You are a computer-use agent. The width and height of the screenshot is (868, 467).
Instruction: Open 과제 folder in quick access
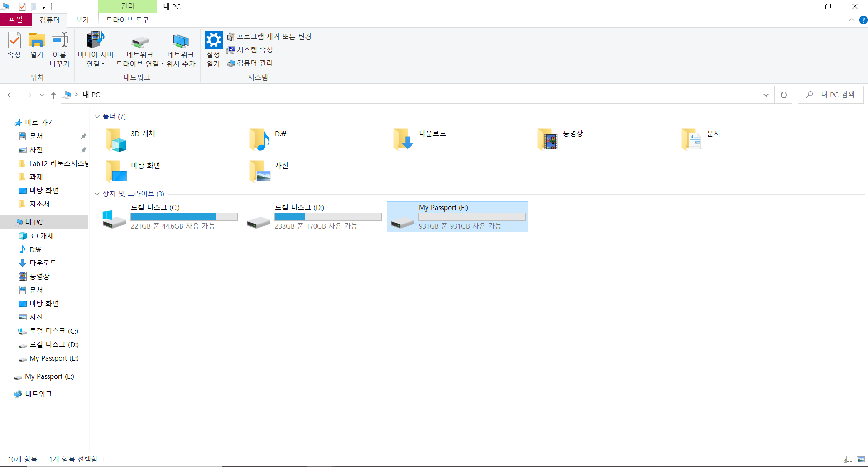pos(31,177)
